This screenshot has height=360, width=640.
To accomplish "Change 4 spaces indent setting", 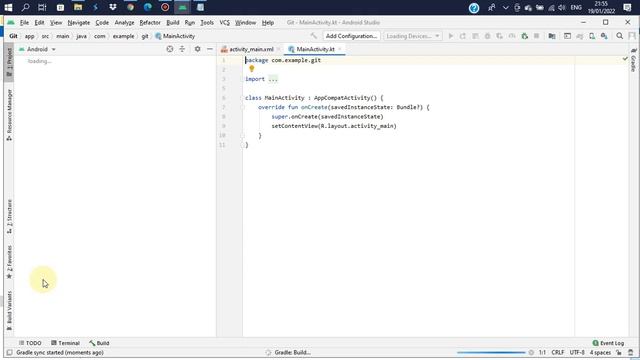I will (x=600, y=352).
